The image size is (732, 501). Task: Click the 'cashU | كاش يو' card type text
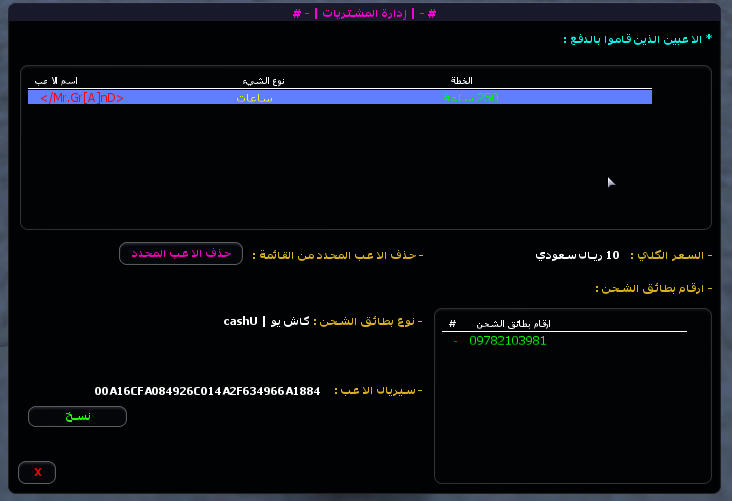265,321
